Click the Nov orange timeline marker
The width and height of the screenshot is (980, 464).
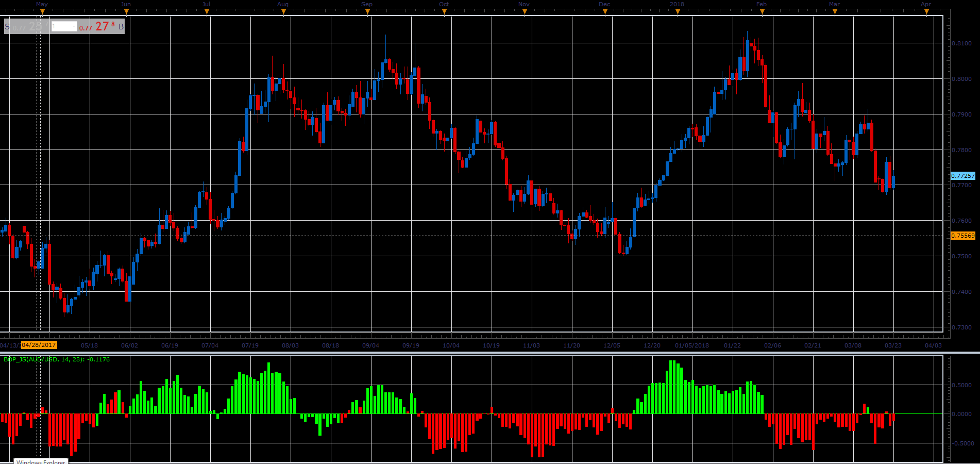click(x=525, y=12)
